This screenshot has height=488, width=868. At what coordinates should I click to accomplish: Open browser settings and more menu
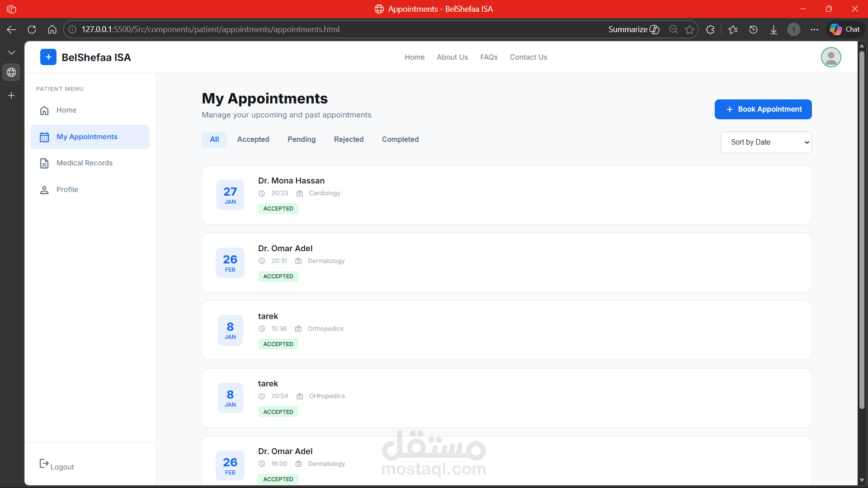[x=814, y=29]
